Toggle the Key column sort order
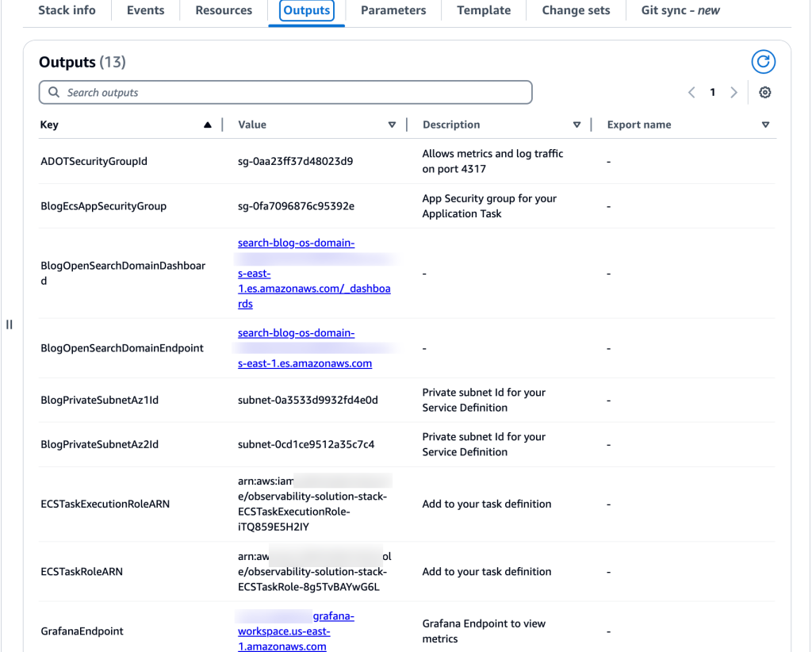This screenshot has width=812, height=652. [208, 125]
